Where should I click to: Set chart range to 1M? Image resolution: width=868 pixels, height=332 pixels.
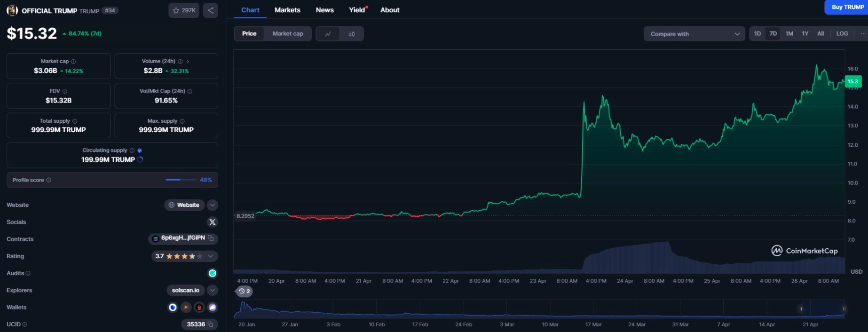tap(789, 34)
